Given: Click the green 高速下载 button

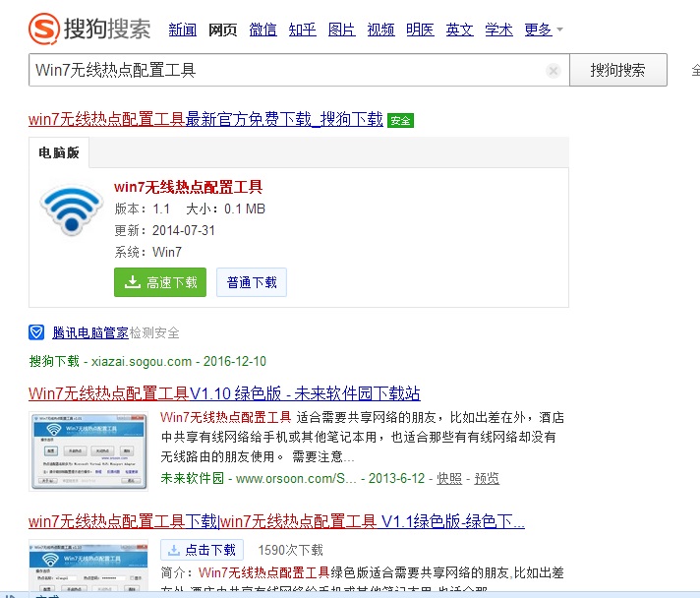Looking at the screenshot, I should click(160, 282).
